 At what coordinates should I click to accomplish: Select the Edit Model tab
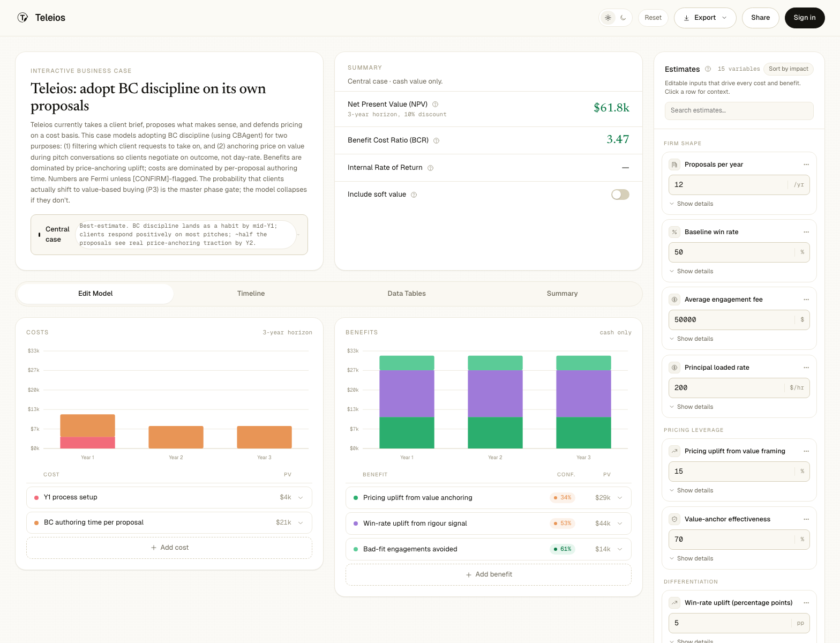click(x=95, y=294)
